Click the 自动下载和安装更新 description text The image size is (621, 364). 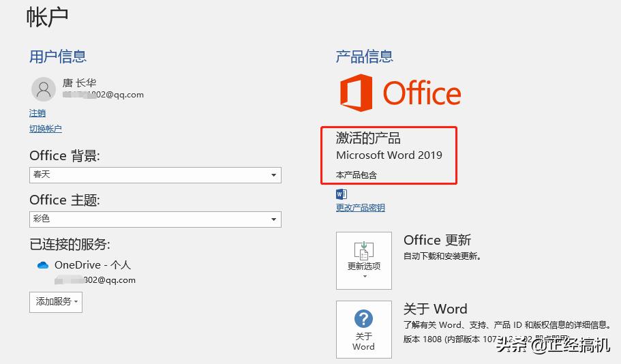442,256
